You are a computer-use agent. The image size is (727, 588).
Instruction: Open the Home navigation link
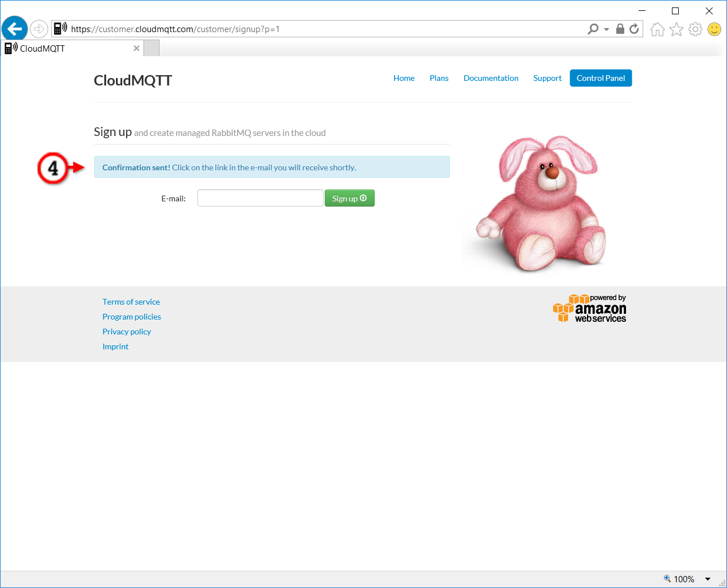pos(404,78)
